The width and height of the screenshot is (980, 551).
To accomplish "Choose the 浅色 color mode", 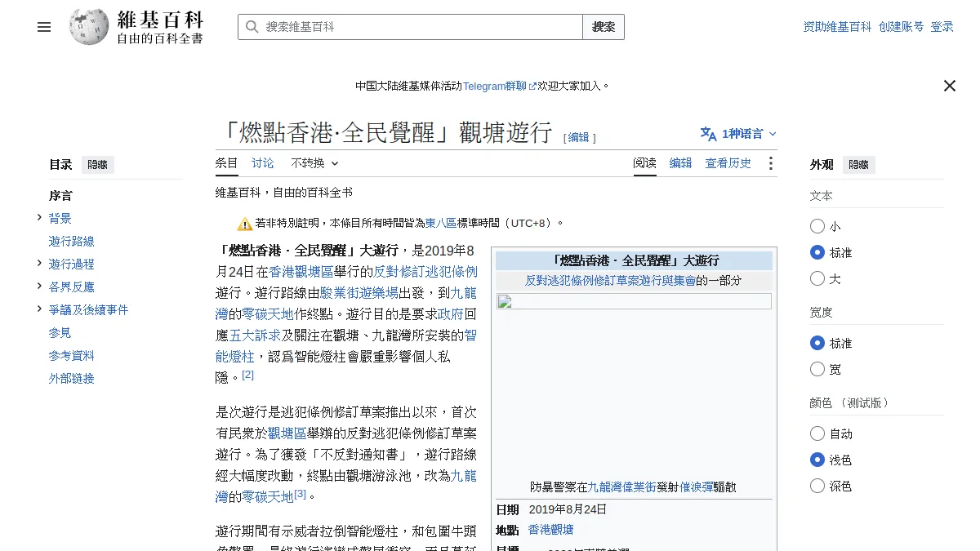I will [x=817, y=460].
